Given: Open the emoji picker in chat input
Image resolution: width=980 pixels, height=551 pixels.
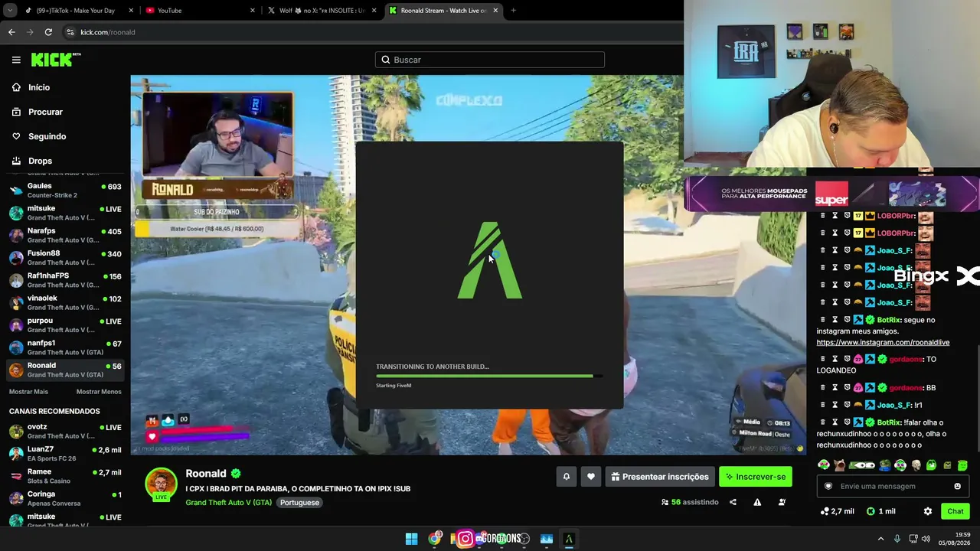Looking at the screenshot, I should (957, 486).
